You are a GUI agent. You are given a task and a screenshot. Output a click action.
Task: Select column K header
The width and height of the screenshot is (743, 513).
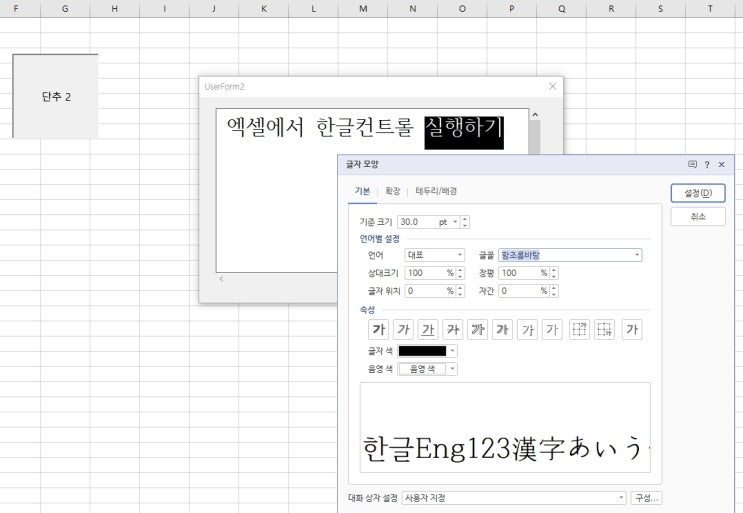(263, 9)
